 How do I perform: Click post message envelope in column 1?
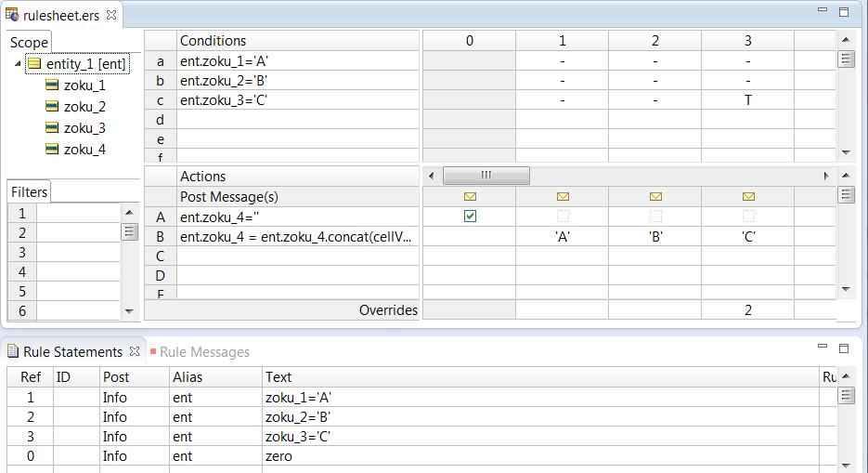click(563, 197)
